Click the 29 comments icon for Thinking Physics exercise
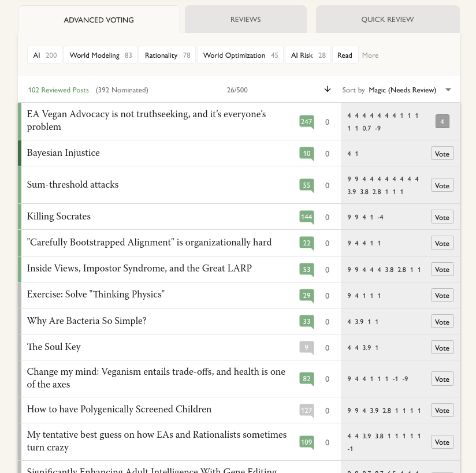Screen dimensions: 476x473 coord(306,296)
